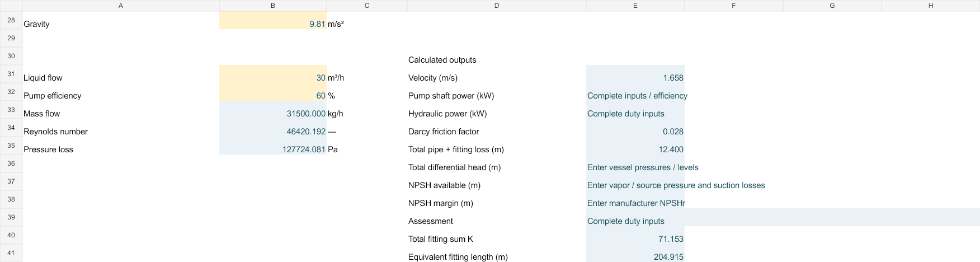Image resolution: width=980 pixels, height=262 pixels.
Task: Select the pump efficiency input 60
Action: [x=273, y=92]
